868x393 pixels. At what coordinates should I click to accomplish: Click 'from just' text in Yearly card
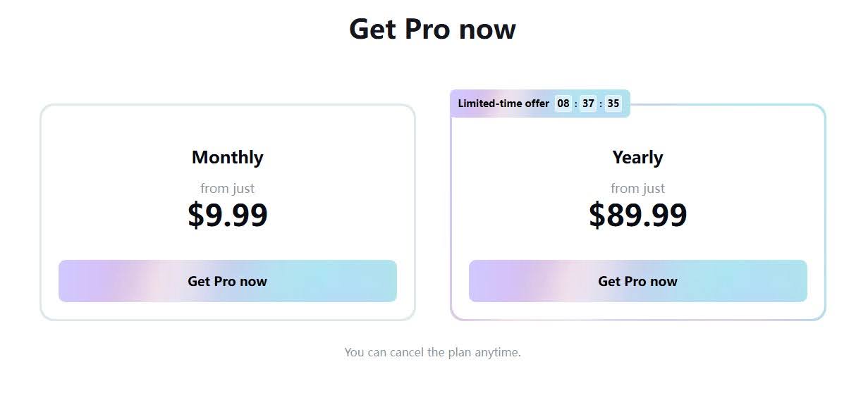pyautogui.click(x=637, y=188)
